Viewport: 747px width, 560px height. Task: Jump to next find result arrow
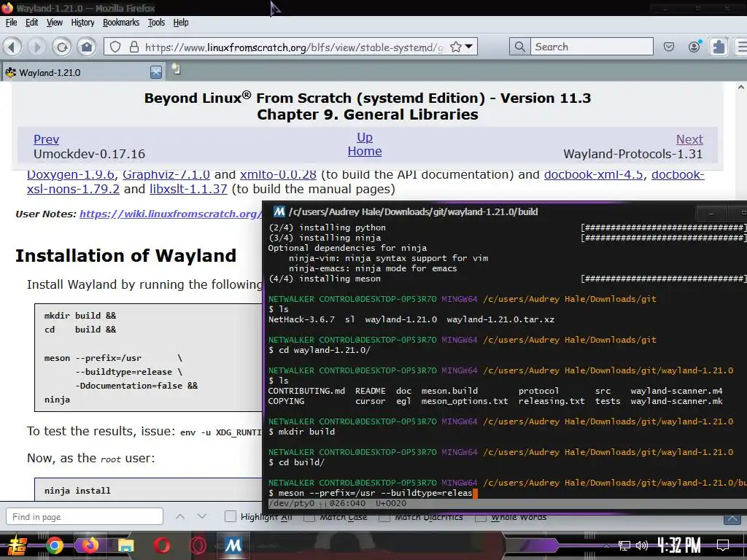(x=202, y=516)
